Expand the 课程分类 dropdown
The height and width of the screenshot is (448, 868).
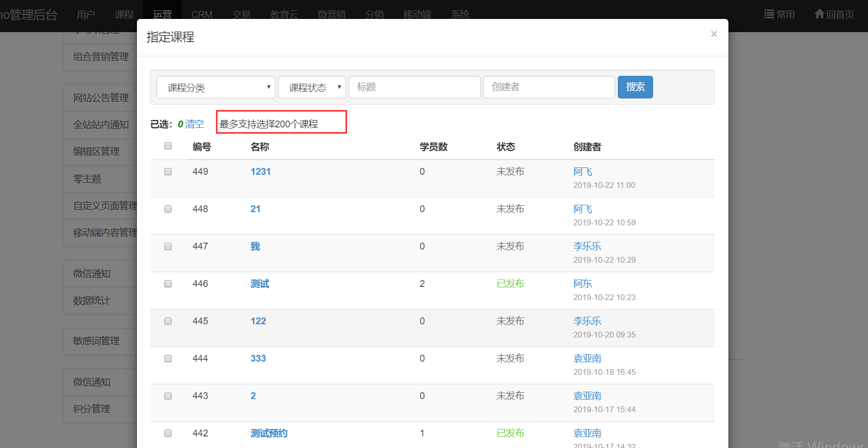pos(216,87)
